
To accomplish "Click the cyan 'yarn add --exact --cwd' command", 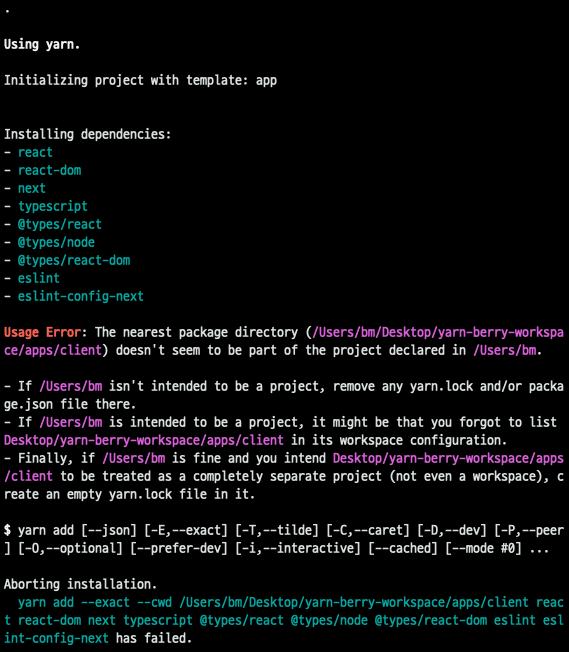I will click(94, 602).
